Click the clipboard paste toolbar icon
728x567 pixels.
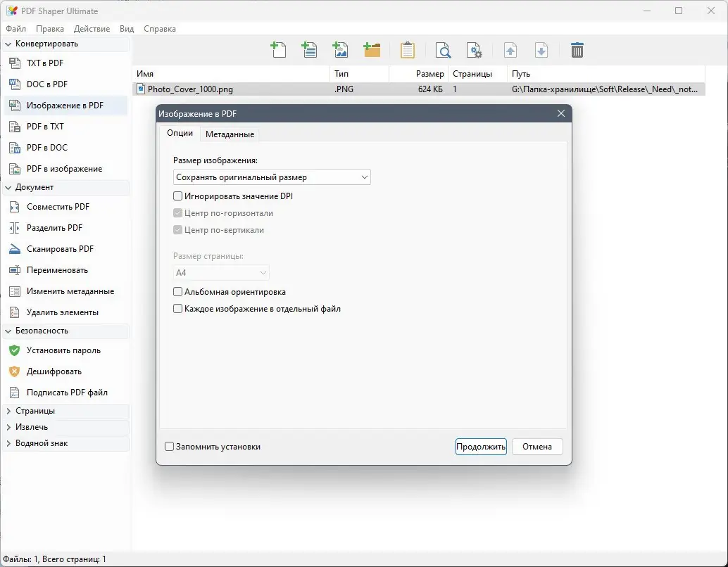click(x=407, y=50)
